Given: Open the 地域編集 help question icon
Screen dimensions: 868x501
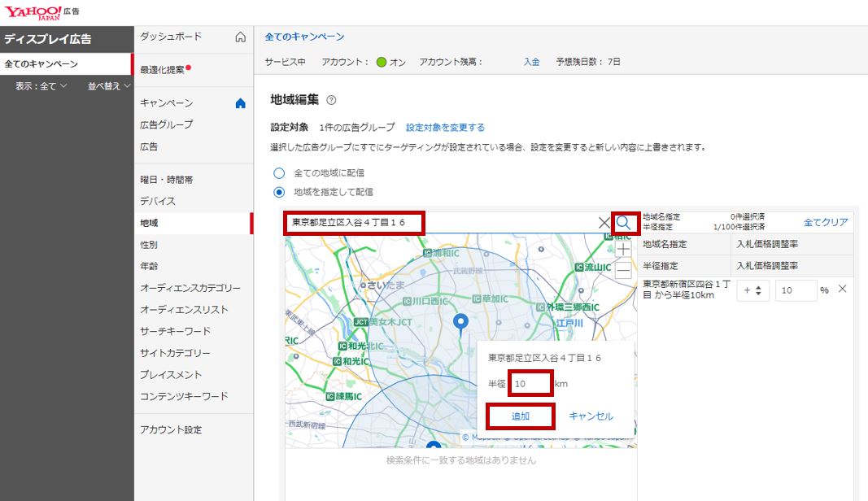Looking at the screenshot, I should tap(331, 100).
